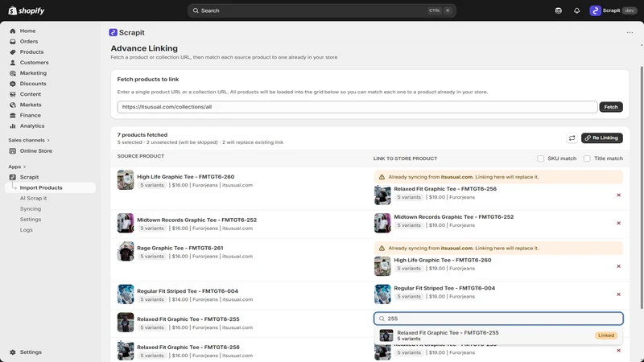Image resolution: width=644 pixels, height=362 pixels.
Task: Remove linked Regular Fit Striped Tee
Action: [x=618, y=294]
